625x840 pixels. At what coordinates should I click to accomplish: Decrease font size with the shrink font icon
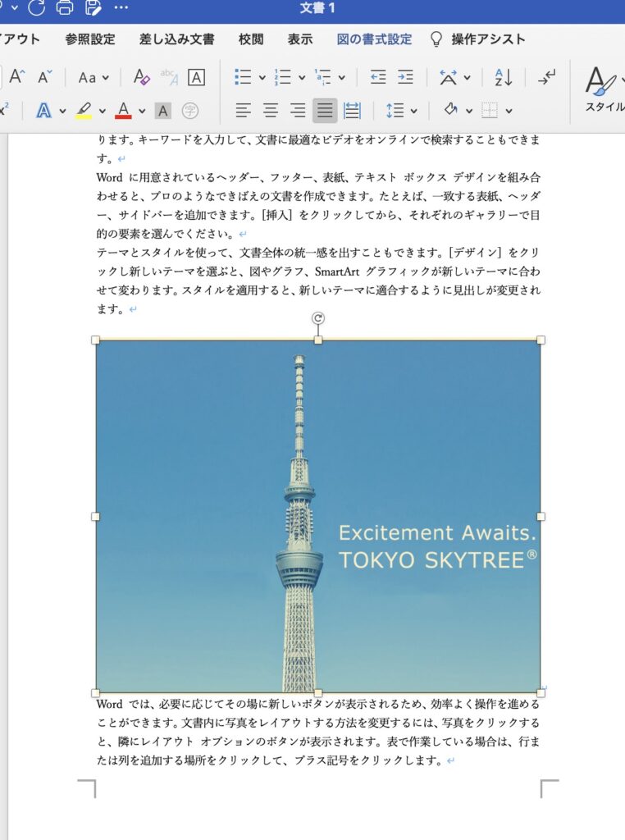coord(45,77)
